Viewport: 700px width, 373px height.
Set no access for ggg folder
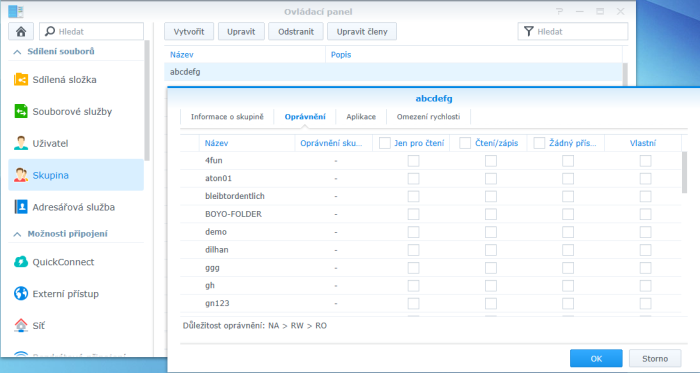coord(568,268)
